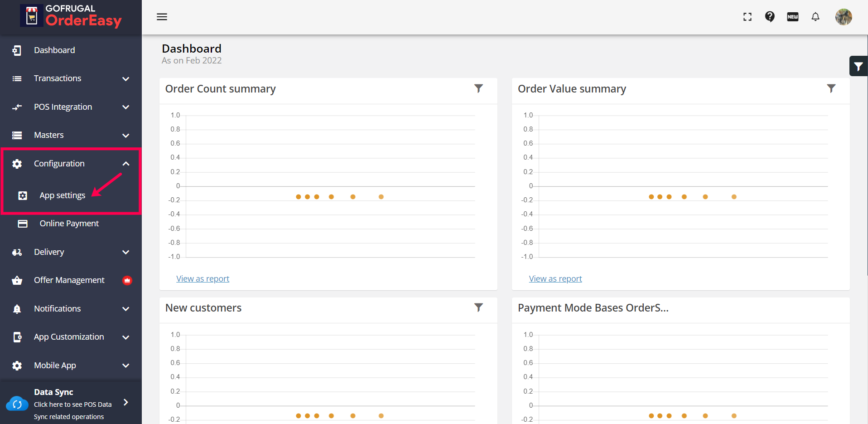Image resolution: width=868 pixels, height=424 pixels.
Task: Open Order Value View as report link
Action: tap(555, 279)
